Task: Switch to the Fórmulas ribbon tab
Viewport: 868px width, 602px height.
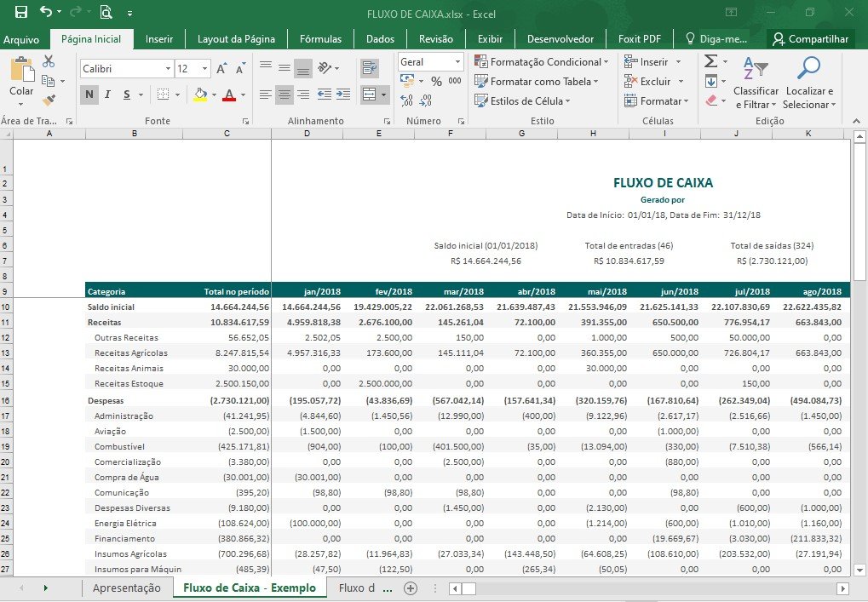Action: pos(320,38)
